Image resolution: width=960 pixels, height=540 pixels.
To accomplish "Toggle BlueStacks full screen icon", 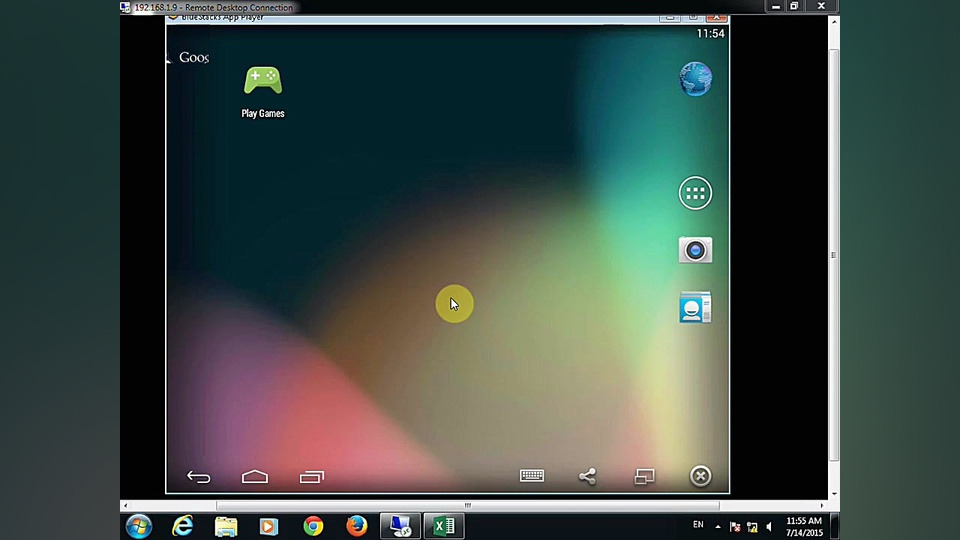I will [644, 476].
